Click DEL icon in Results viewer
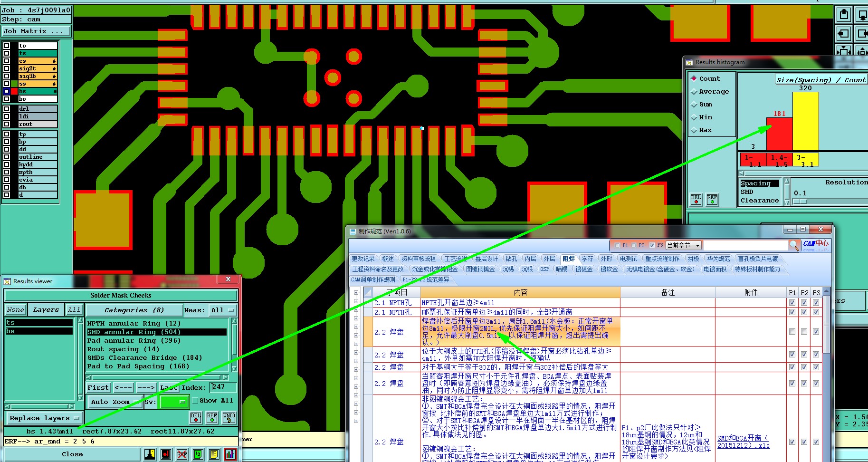Viewport: 868px width, 462px height. (196, 417)
